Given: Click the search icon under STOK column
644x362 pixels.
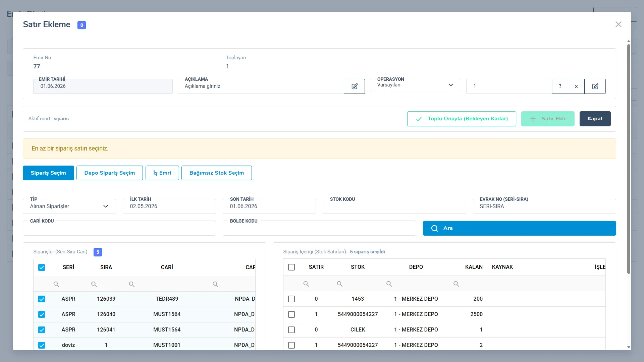Looking at the screenshot, I should point(340,284).
